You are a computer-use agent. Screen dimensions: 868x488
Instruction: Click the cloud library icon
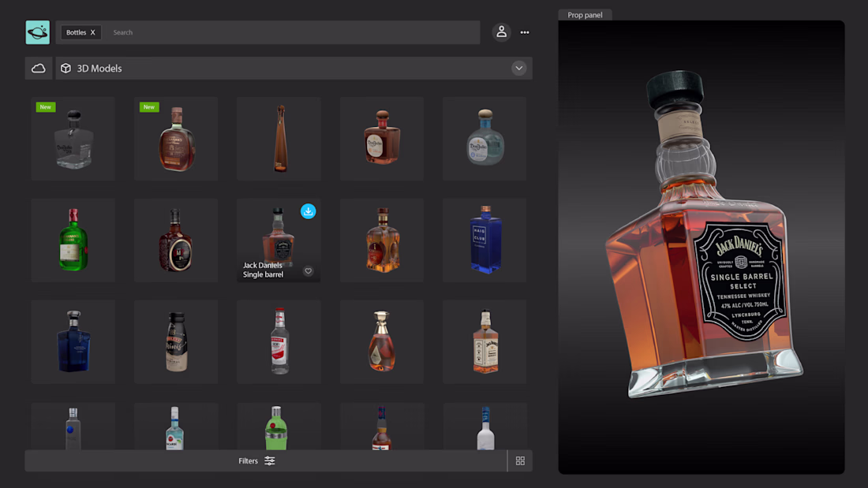click(x=38, y=69)
